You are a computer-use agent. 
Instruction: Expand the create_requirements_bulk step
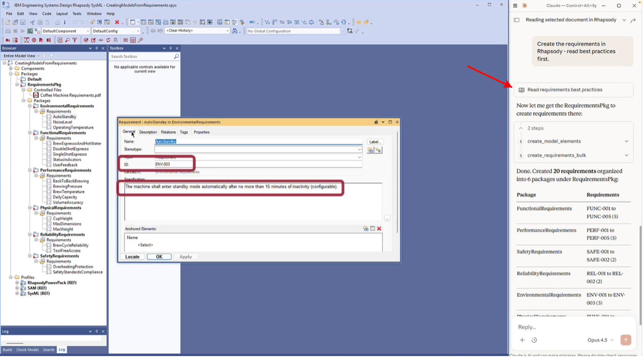(626, 155)
